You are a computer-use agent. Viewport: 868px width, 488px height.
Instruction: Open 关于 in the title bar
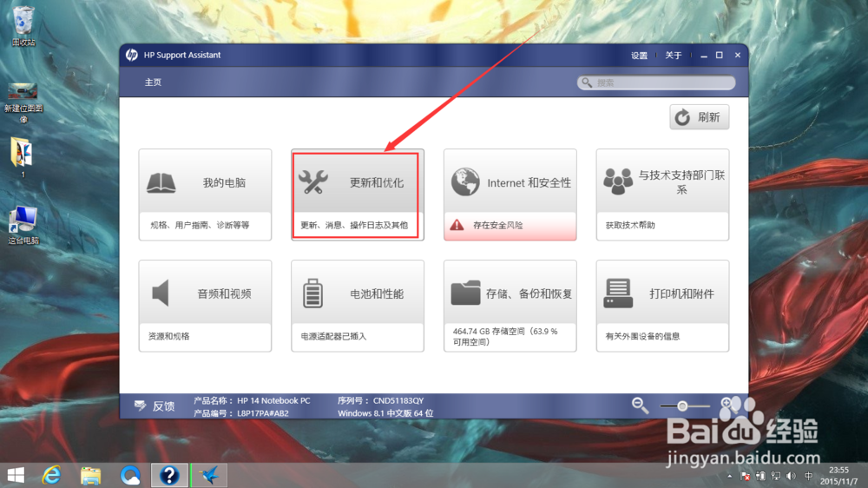click(x=674, y=56)
